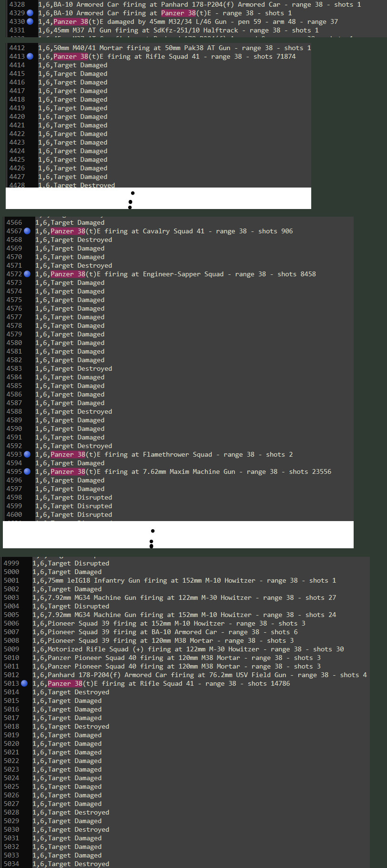The image size is (387, 868).
Task: Click the 'Flamethrower Squad' range 38 line
Action: (164, 454)
